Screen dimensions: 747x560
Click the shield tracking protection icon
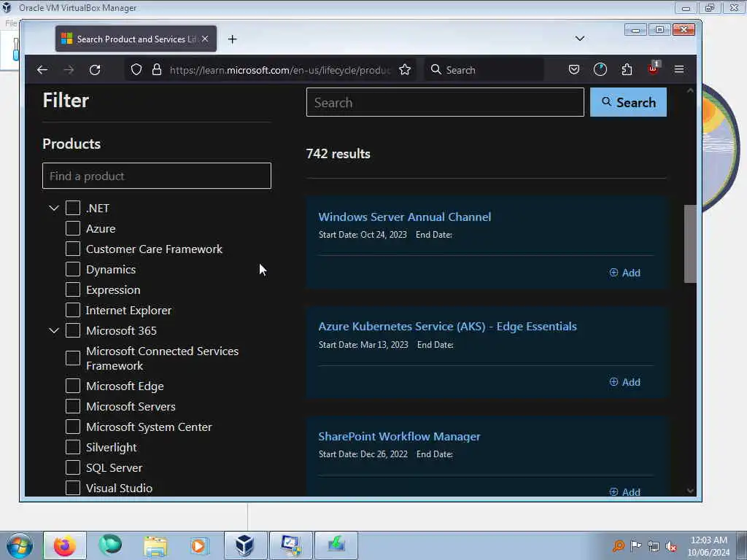[136, 70]
